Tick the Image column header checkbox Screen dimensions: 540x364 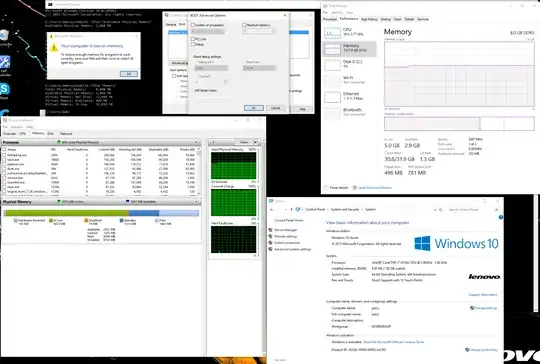(4, 149)
